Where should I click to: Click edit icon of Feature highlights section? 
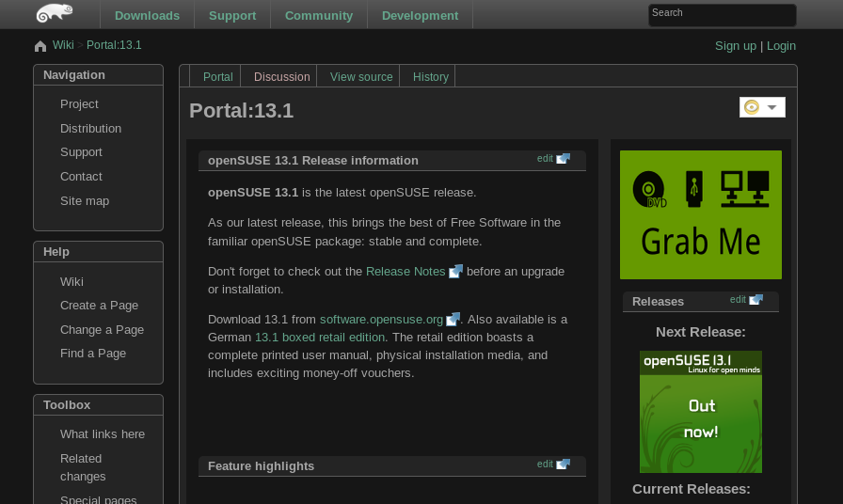click(563, 465)
